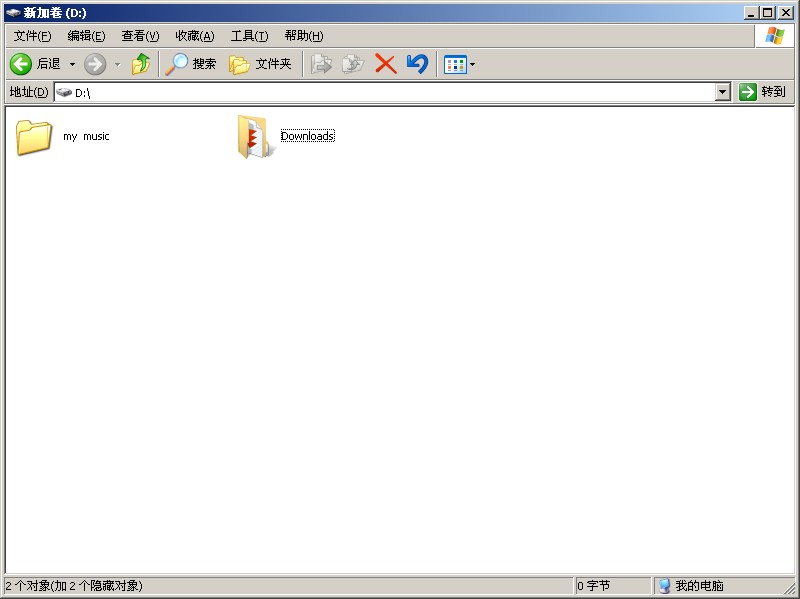Open the 查看(V) menu

140,36
